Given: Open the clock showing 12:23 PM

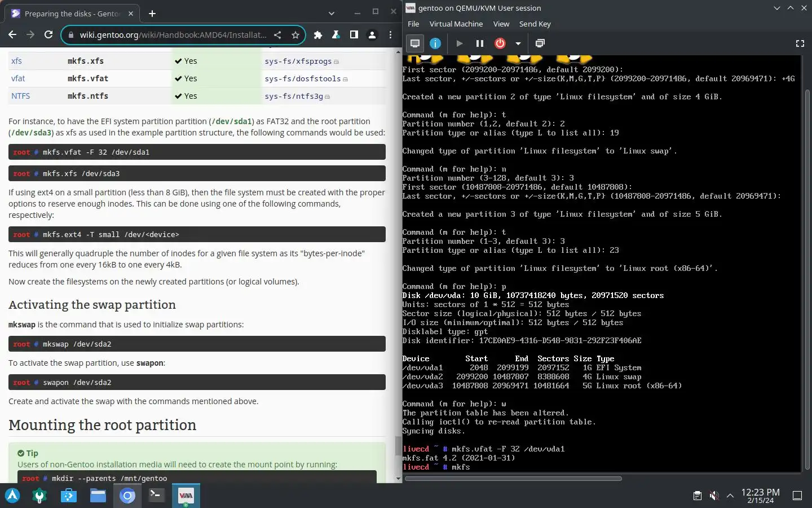Looking at the screenshot, I should 760,496.
